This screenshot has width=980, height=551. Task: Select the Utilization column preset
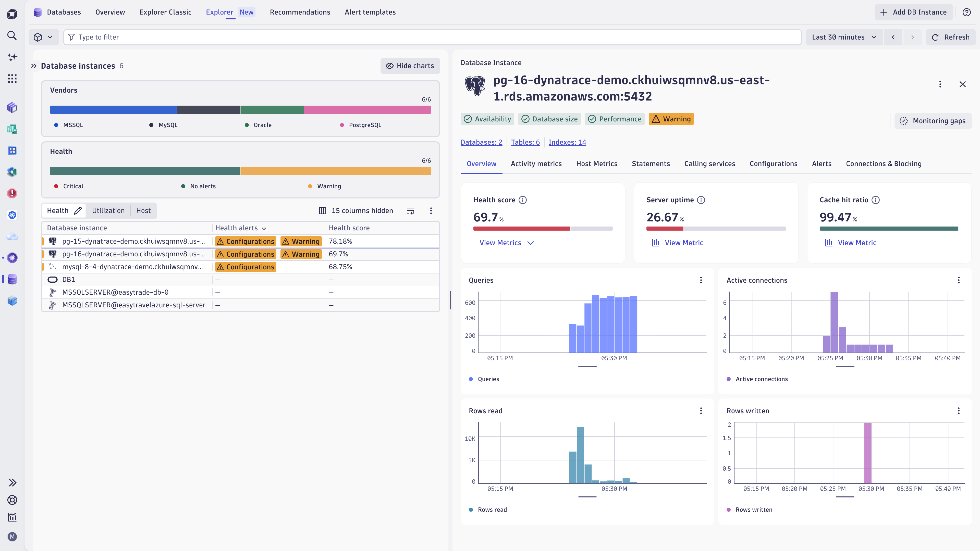tap(108, 211)
